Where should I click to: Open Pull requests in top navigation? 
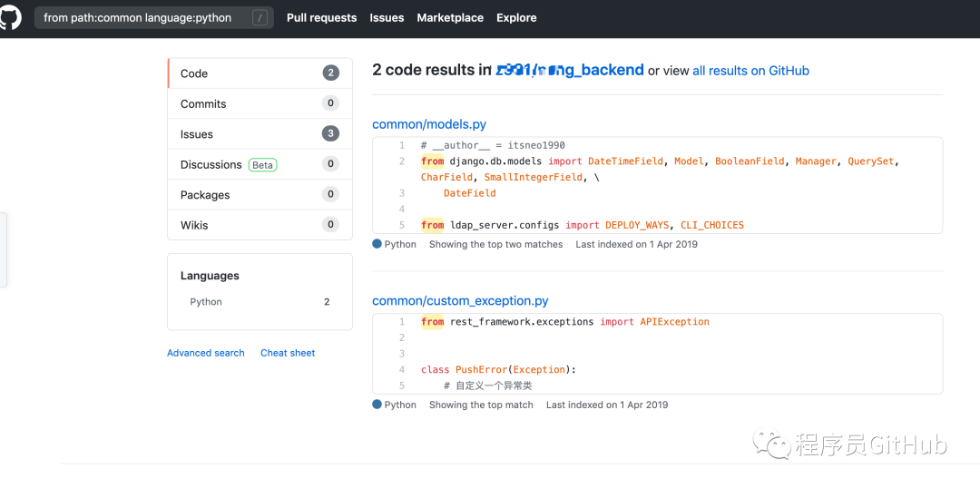click(x=321, y=17)
